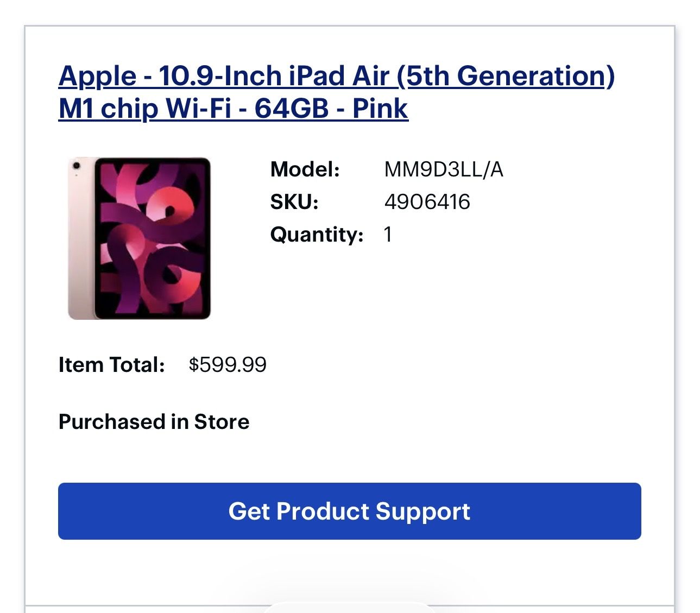Click the Model label
700x613 pixels.
[x=305, y=169]
